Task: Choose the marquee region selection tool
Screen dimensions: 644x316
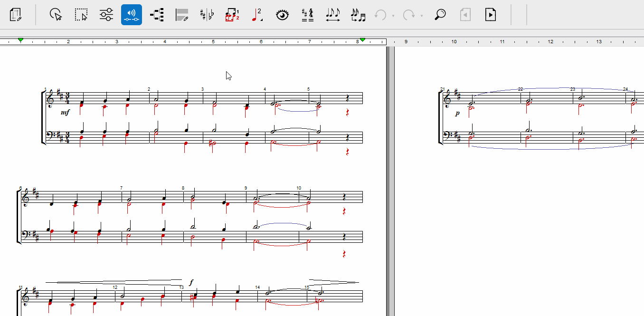Action: point(81,15)
